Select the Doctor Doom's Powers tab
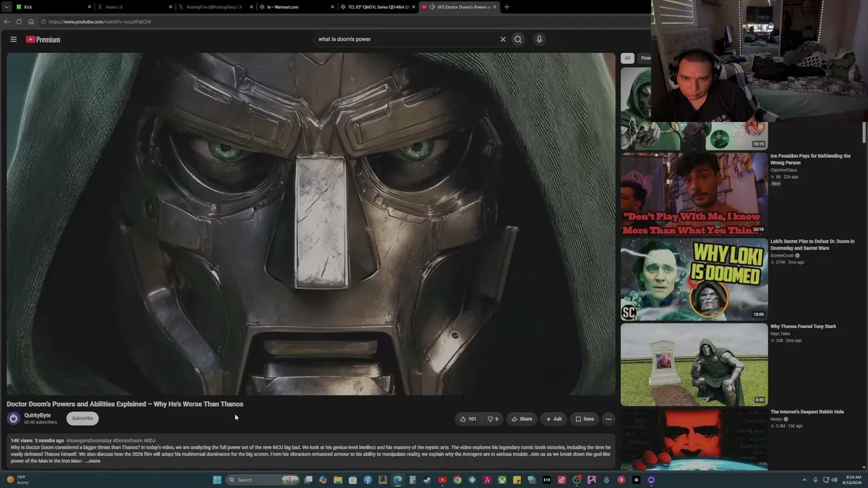868x488 pixels. (x=458, y=7)
